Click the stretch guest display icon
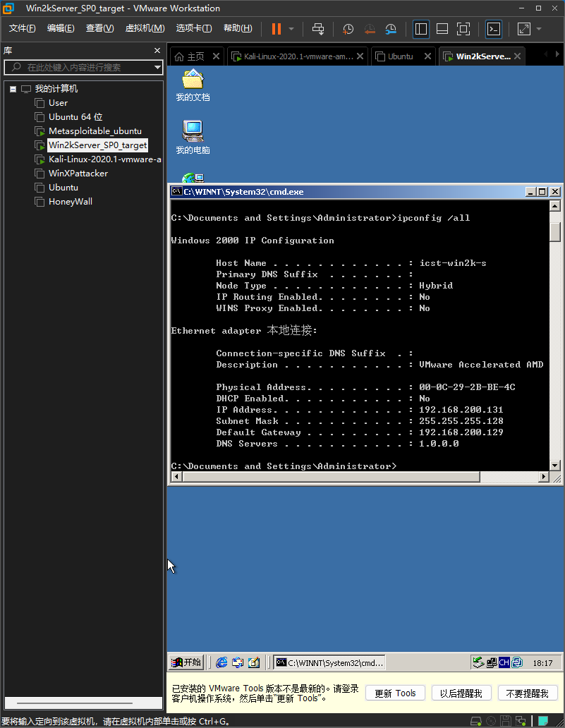 click(523, 29)
